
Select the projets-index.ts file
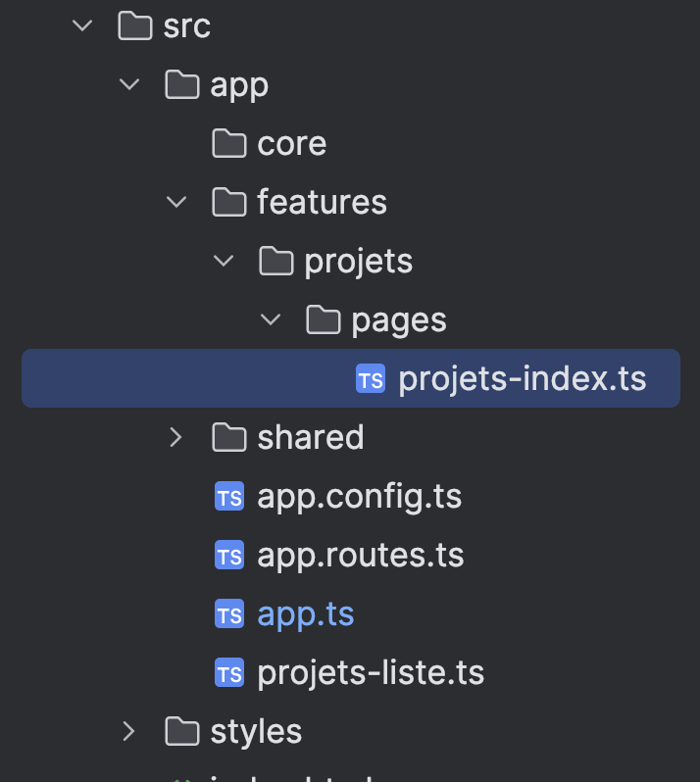(522, 379)
